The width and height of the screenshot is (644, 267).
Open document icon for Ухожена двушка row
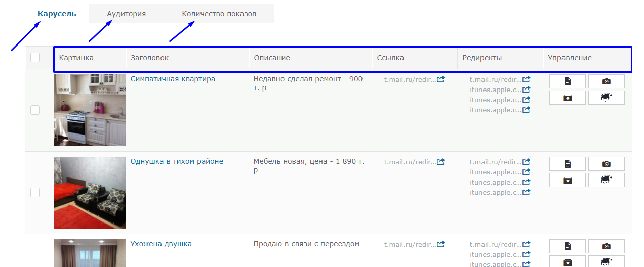pos(567,246)
